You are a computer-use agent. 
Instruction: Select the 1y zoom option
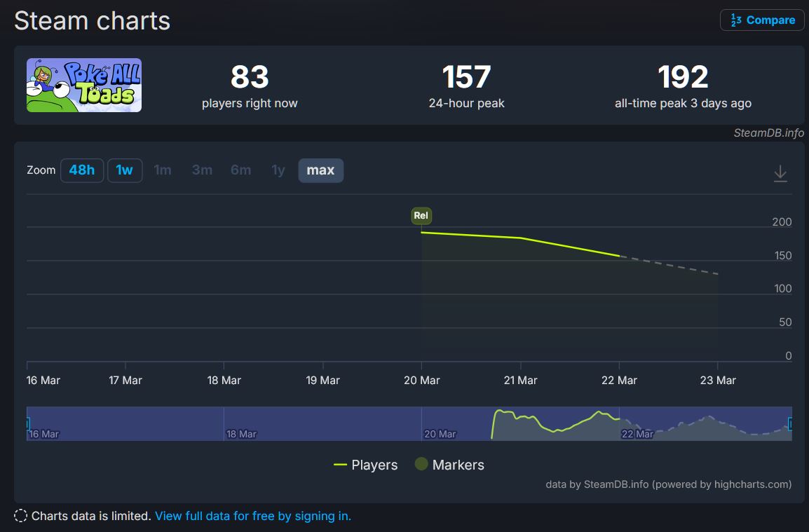pyautogui.click(x=278, y=170)
